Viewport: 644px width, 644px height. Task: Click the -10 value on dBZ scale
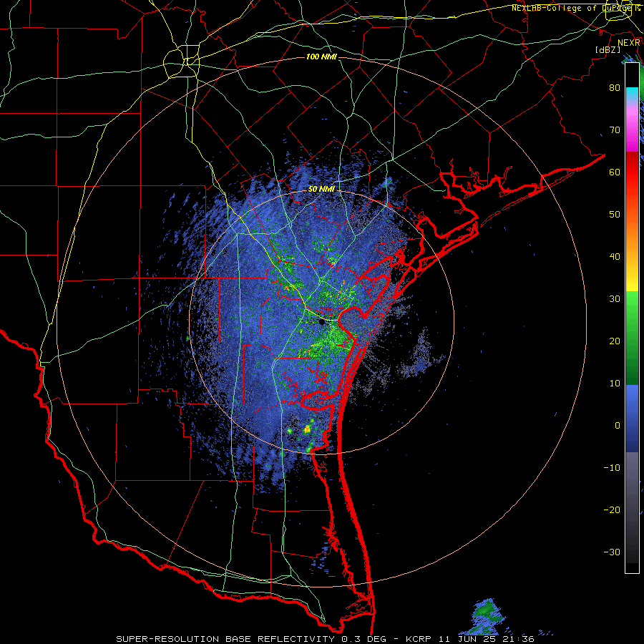click(612, 468)
